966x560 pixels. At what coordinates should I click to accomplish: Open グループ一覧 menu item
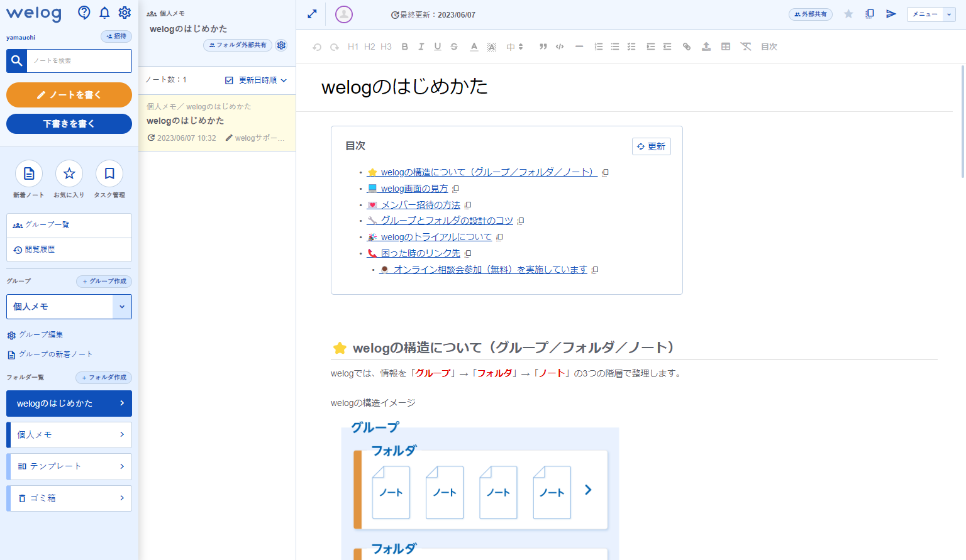(69, 225)
